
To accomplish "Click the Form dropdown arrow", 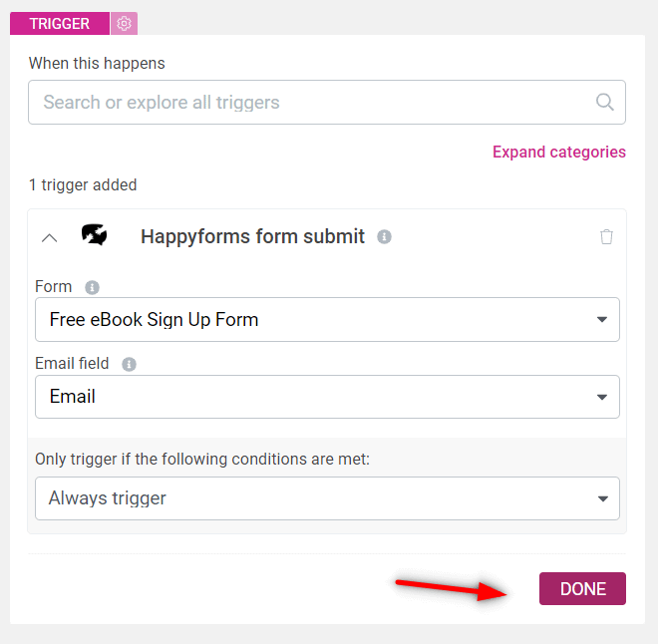I will [x=602, y=320].
